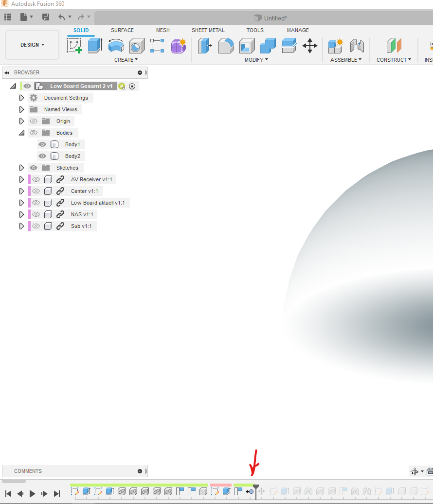Select the Create Form tool
Image resolution: width=433 pixels, height=504 pixels.
pyautogui.click(x=179, y=45)
